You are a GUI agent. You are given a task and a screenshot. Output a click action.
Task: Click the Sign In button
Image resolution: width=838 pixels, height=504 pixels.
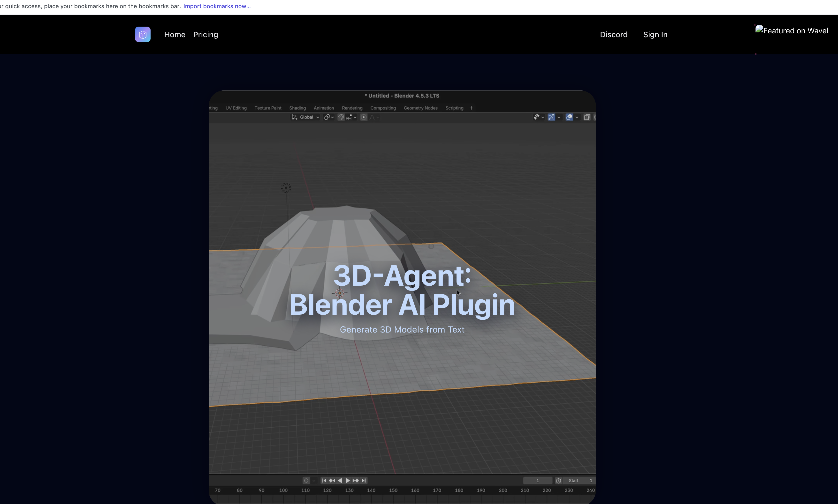[655, 34]
